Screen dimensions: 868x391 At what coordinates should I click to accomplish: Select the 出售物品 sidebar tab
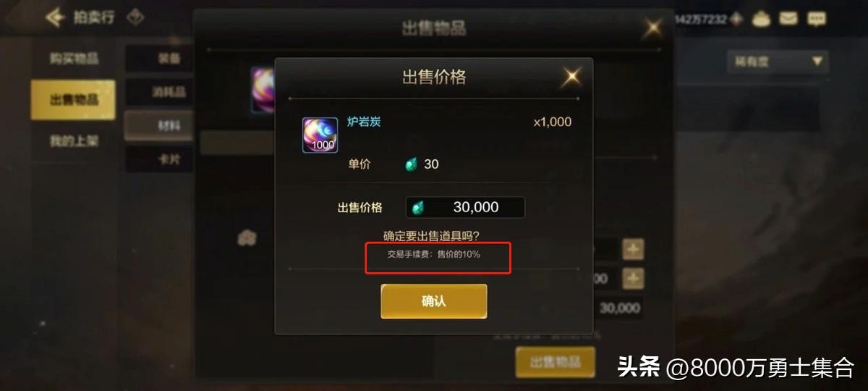(73, 100)
